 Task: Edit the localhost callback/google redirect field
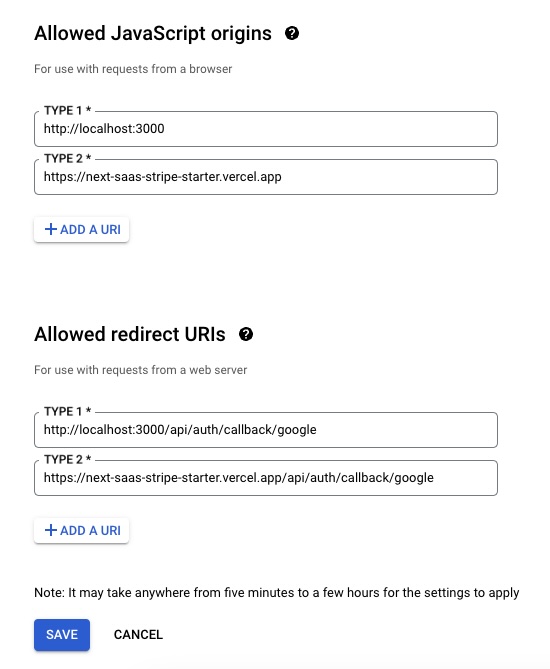coord(266,430)
